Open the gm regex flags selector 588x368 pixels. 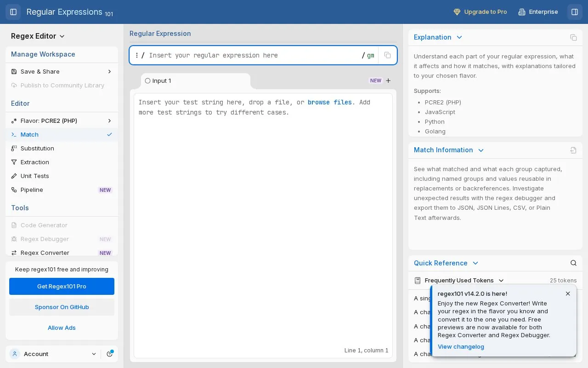[x=370, y=55]
